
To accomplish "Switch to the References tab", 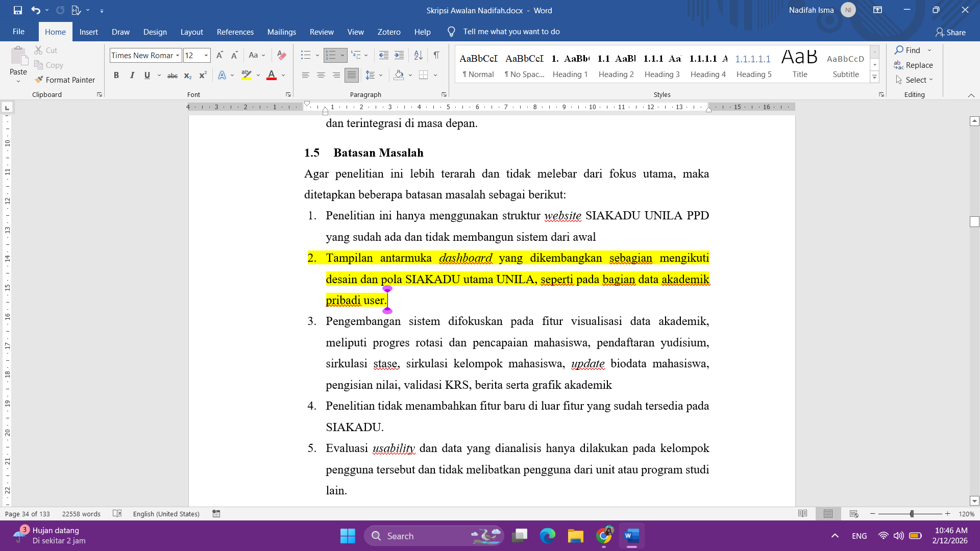I will (235, 32).
